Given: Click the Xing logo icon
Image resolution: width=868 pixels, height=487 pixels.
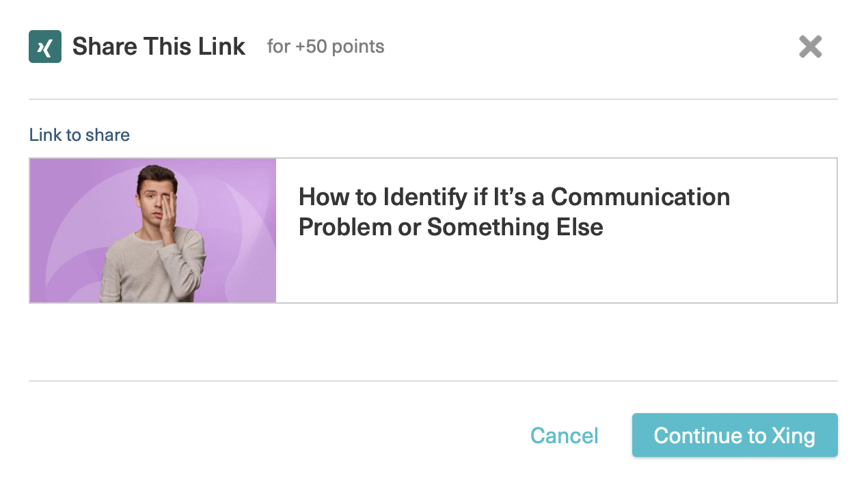Looking at the screenshot, I should (45, 47).
